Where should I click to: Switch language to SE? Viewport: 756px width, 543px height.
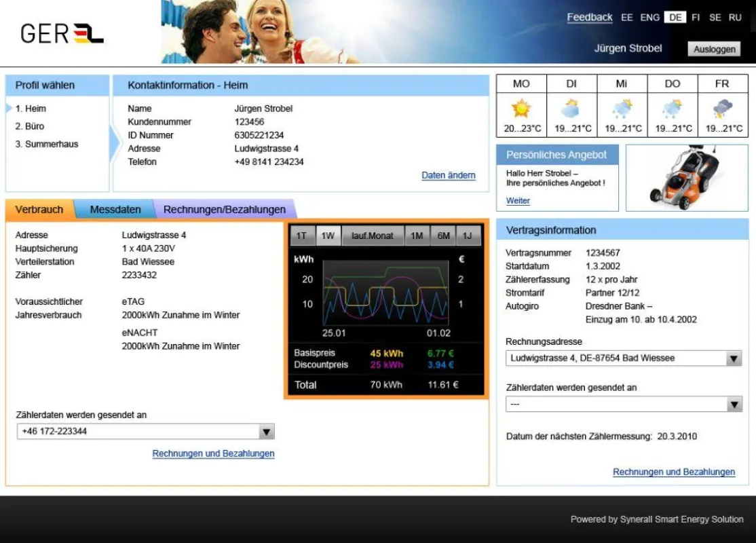point(715,18)
